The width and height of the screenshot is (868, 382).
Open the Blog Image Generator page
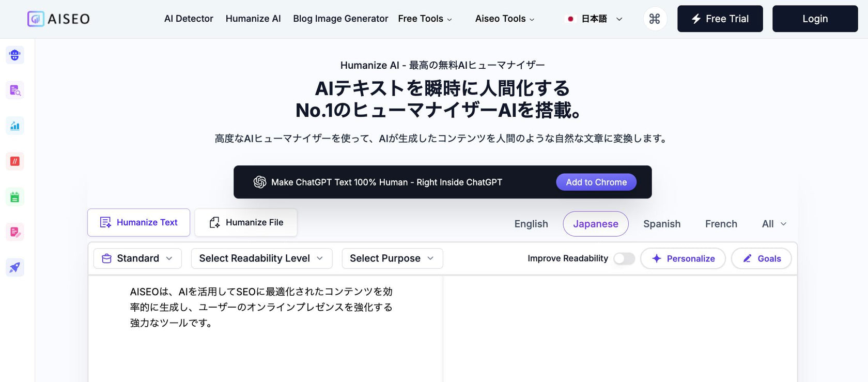[340, 19]
